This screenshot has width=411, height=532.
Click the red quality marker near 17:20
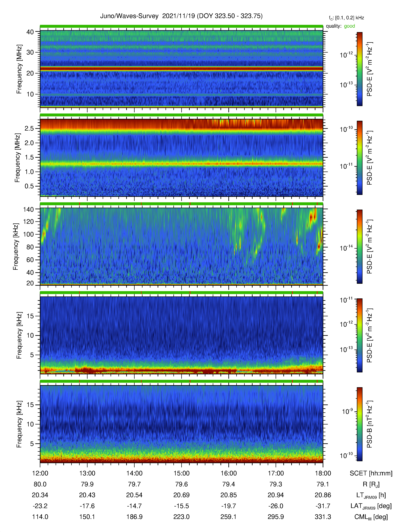tap(292, 204)
